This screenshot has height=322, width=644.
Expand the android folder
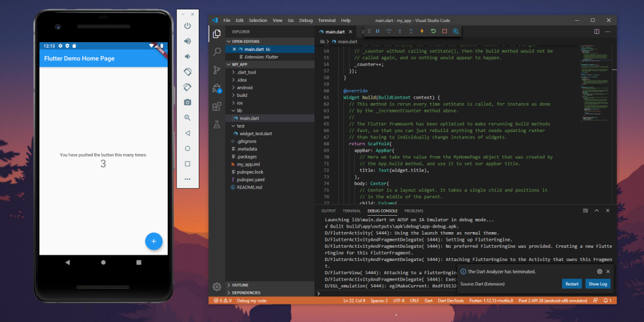click(x=245, y=87)
